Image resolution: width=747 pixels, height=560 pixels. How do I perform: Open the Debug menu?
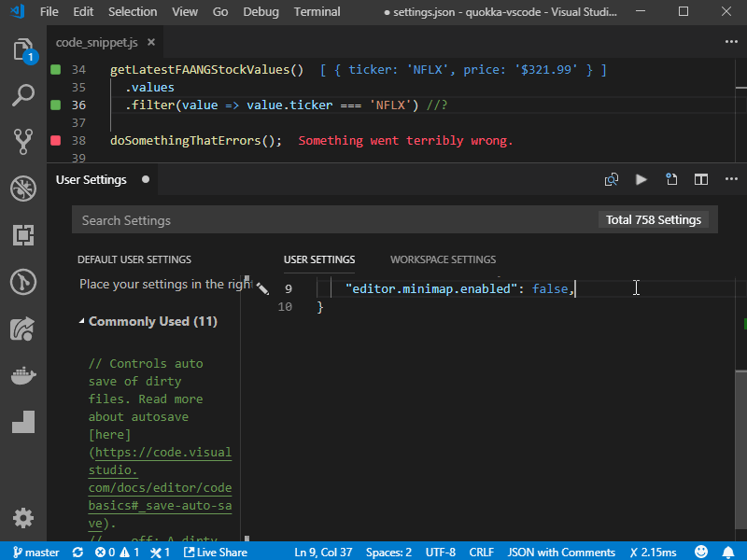(x=261, y=12)
